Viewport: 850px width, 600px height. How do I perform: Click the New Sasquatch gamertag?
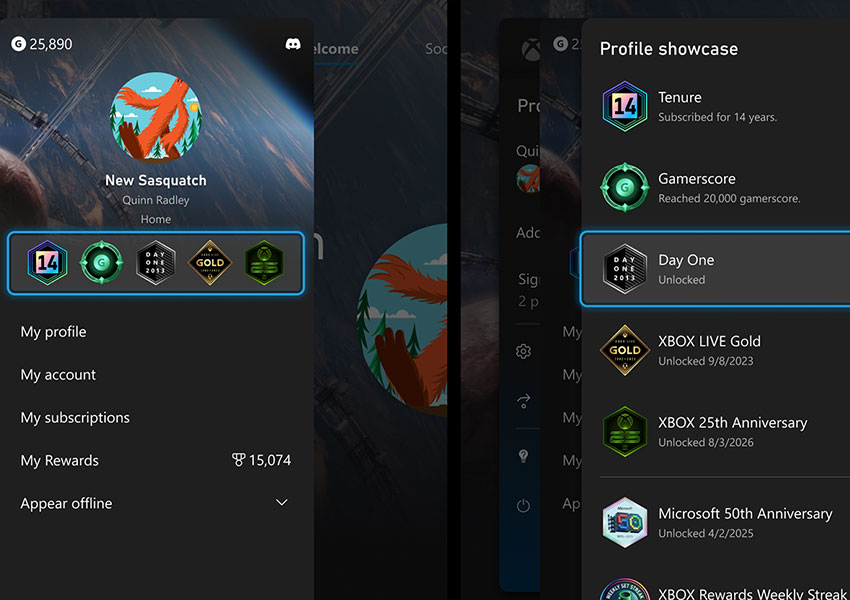click(x=156, y=180)
